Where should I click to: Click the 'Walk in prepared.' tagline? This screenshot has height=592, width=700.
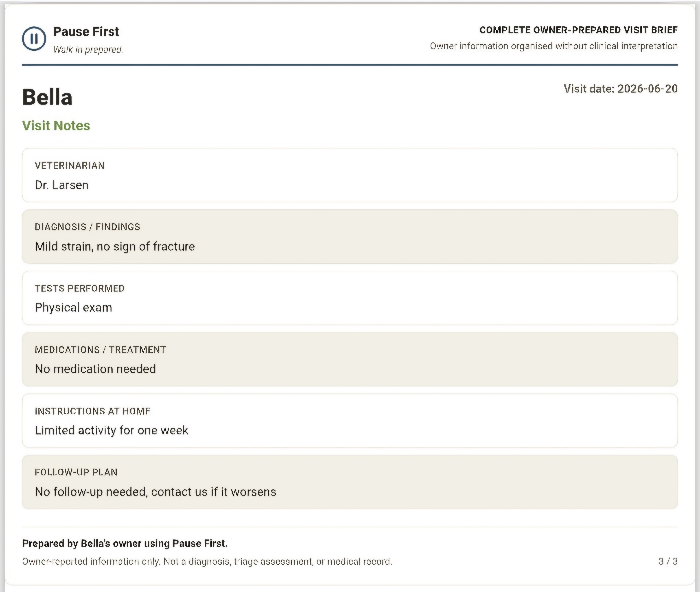point(88,50)
